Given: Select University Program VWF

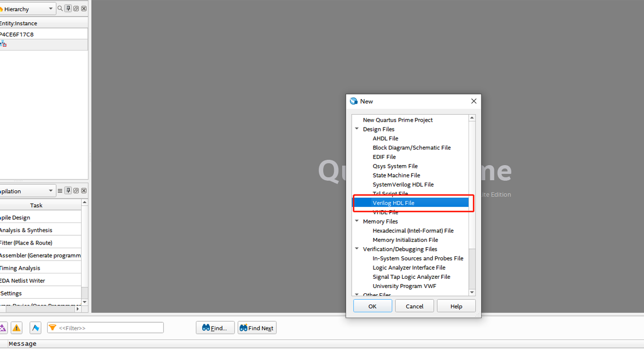Looking at the screenshot, I should coord(404,286).
